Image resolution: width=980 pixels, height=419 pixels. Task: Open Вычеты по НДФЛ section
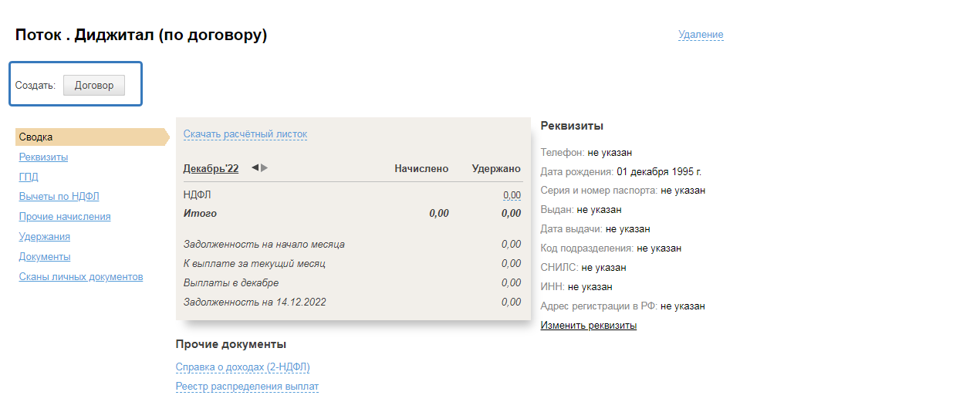point(59,197)
